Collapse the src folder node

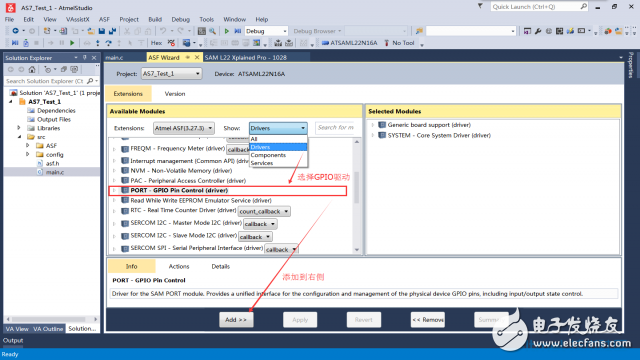coord(19,137)
